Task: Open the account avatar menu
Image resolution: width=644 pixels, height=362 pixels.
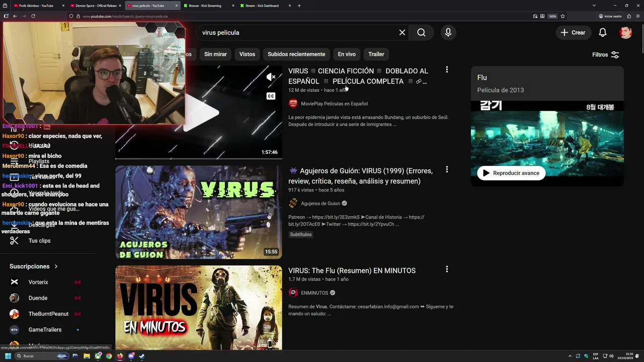Action: pyautogui.click(x=625, y=33)
